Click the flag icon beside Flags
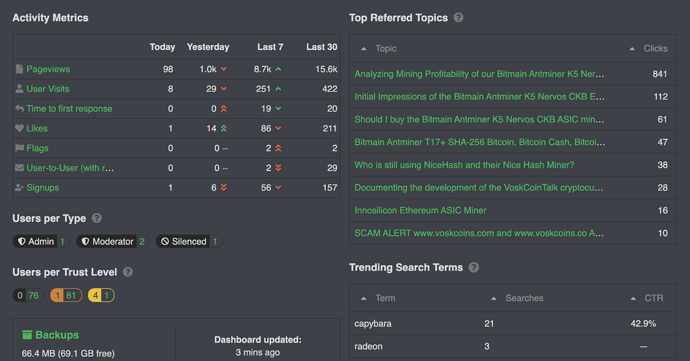Screen dimensions: 690x361 (19, 148)
